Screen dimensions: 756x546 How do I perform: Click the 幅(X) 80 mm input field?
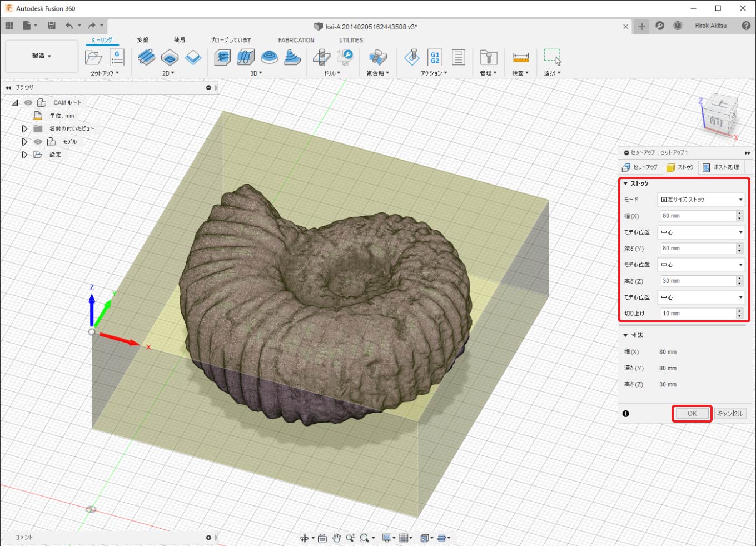697,216
